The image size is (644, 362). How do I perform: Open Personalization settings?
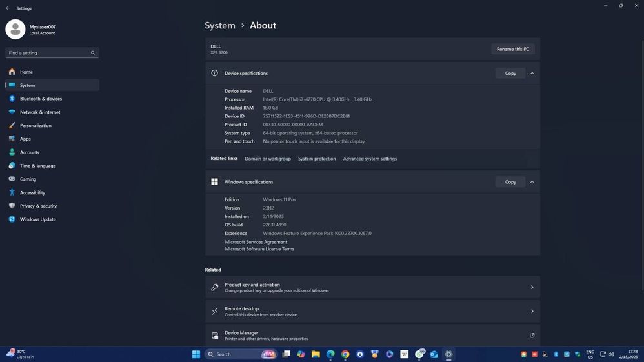pos(52,125)
